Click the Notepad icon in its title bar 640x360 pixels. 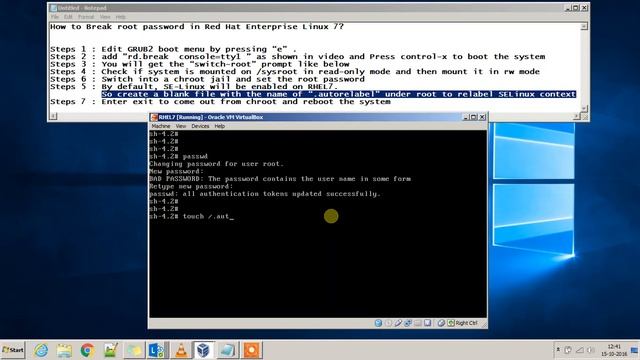[x=53, y=8]
